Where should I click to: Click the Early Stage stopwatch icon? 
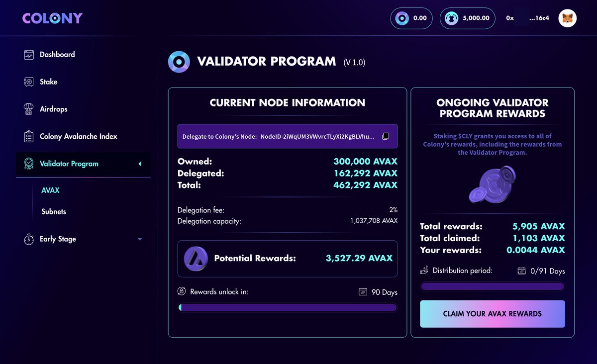point(29,239)
